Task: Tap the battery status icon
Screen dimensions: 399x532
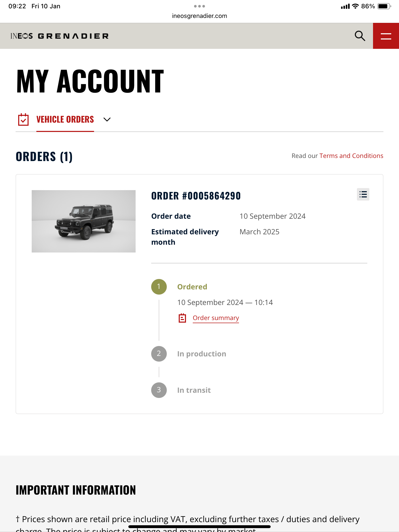Action: pos(384,6)
